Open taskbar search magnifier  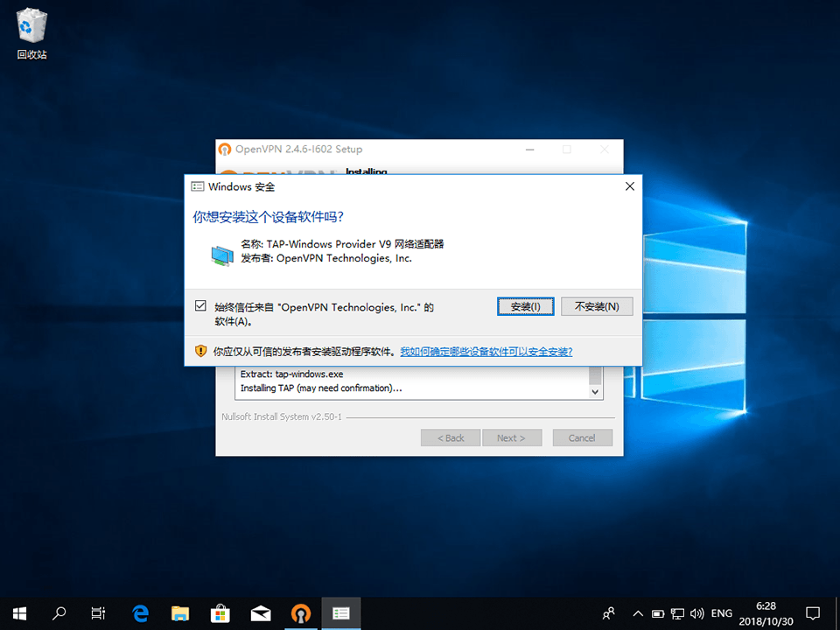[x=59, y=613]
